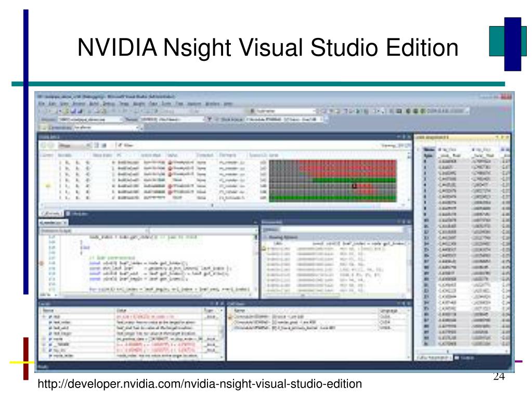Click the horizontal scrollbar beneath the warp list
This screenshot has height=399, width=532.
212,205
